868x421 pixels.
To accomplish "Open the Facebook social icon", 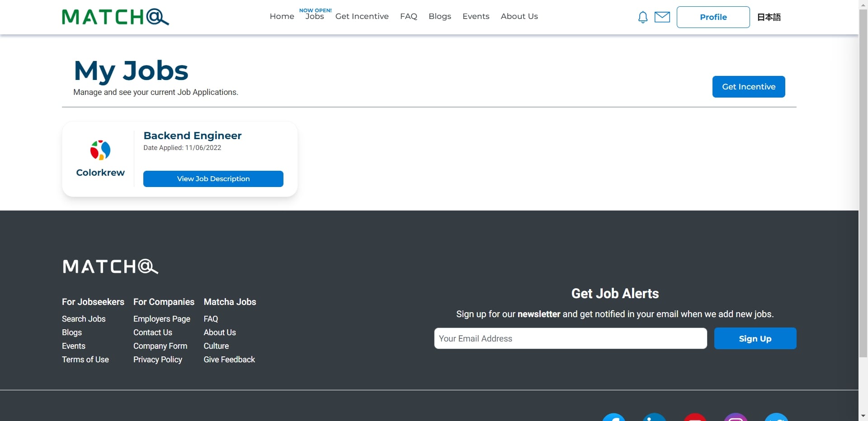I will click(613, 417).
